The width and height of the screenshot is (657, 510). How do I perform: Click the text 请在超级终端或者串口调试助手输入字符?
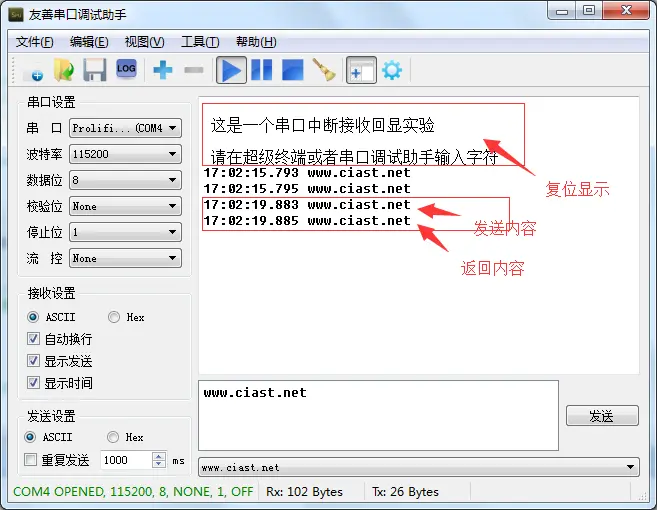click(x=354, y=157)
